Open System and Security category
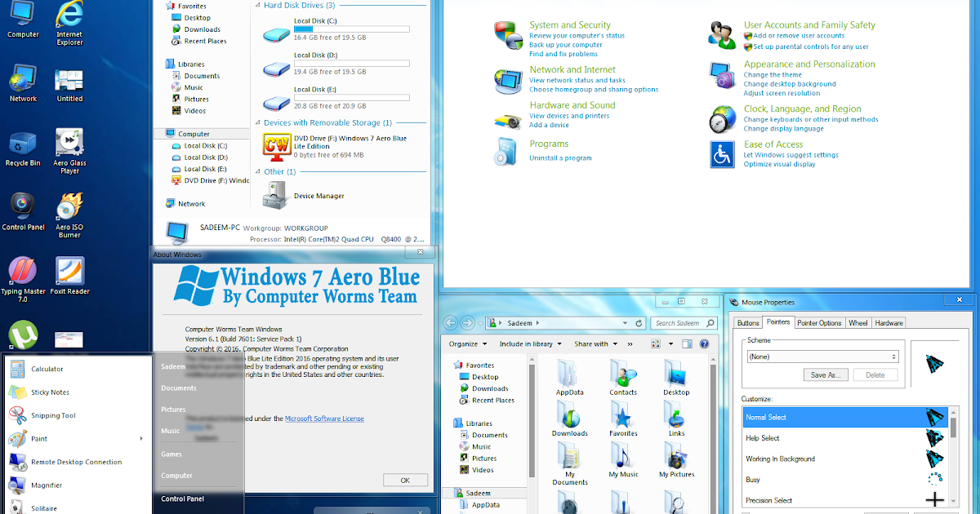 pos(570,25)
